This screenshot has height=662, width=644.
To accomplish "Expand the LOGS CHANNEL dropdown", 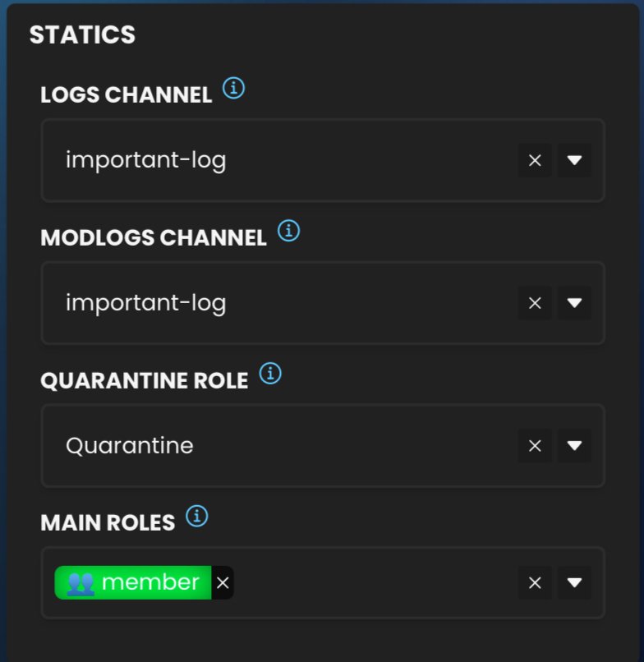I will tap(574, 160).
